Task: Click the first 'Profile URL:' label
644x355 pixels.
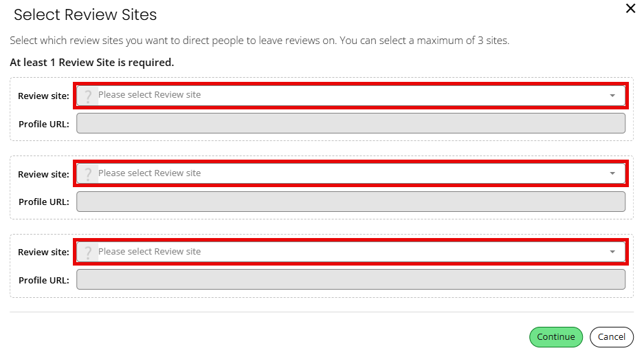Action: tap(44, 125)
